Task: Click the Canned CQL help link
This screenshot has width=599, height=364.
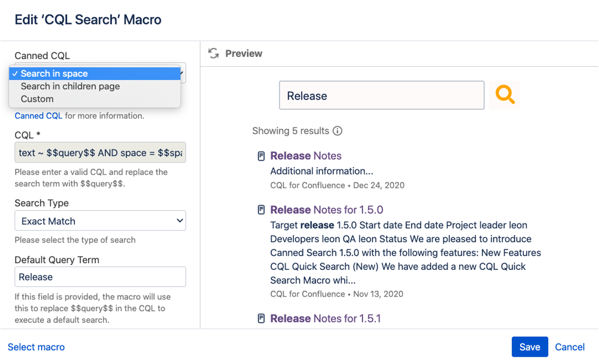Action: tap(38, 116)
